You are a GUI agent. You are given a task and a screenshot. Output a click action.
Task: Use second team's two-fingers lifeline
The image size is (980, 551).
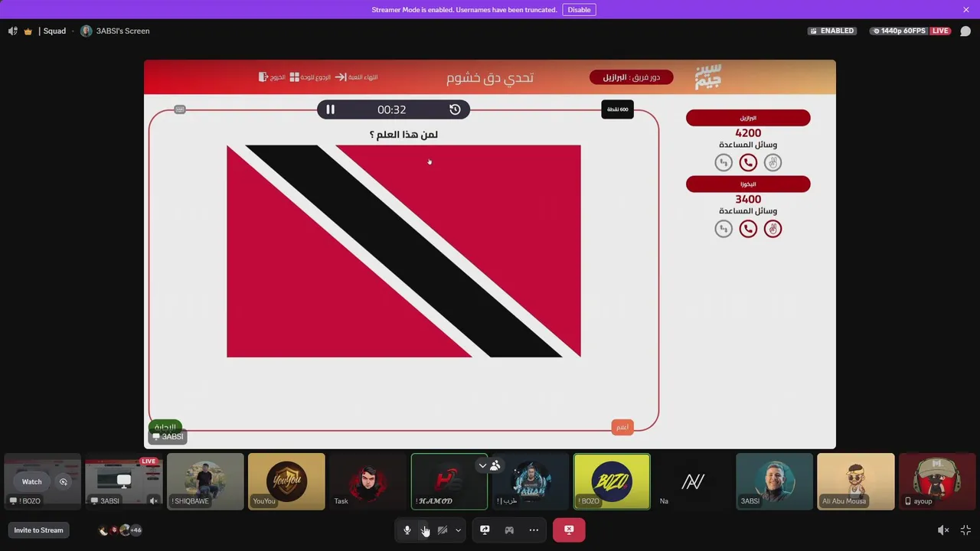[773, 229]
